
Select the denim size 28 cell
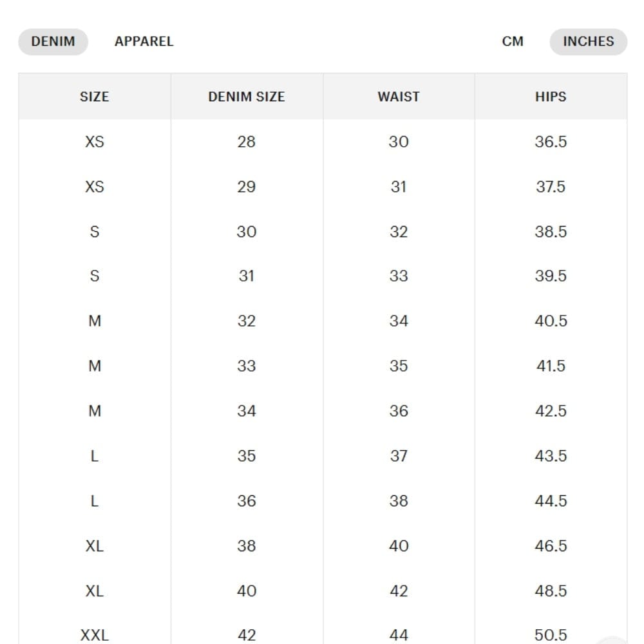[246, 142]
